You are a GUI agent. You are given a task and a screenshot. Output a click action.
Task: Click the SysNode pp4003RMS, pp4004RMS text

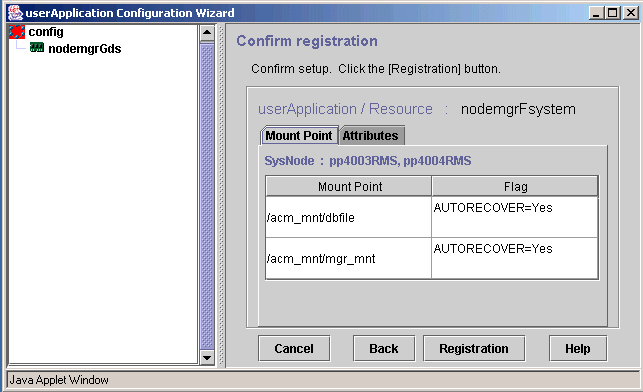(x=368, y=161)
